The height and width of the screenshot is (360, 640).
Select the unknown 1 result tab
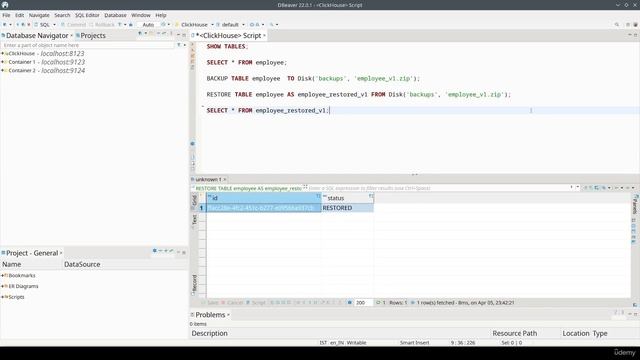coord(208,179)
